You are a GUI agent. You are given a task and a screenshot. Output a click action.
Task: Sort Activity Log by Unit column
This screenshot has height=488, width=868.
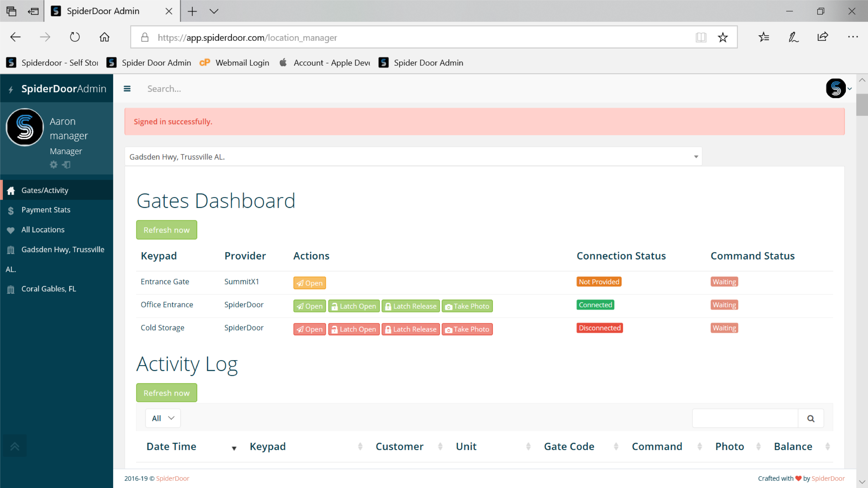click(493, 447)
